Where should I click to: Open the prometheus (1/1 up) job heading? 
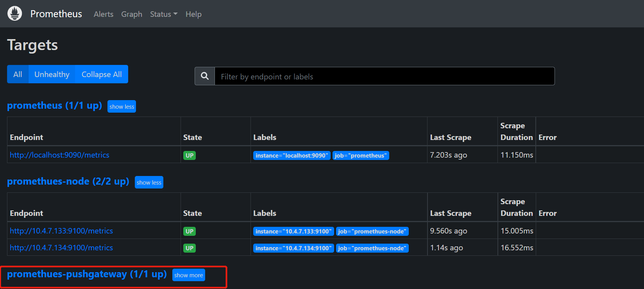(54, 106)
